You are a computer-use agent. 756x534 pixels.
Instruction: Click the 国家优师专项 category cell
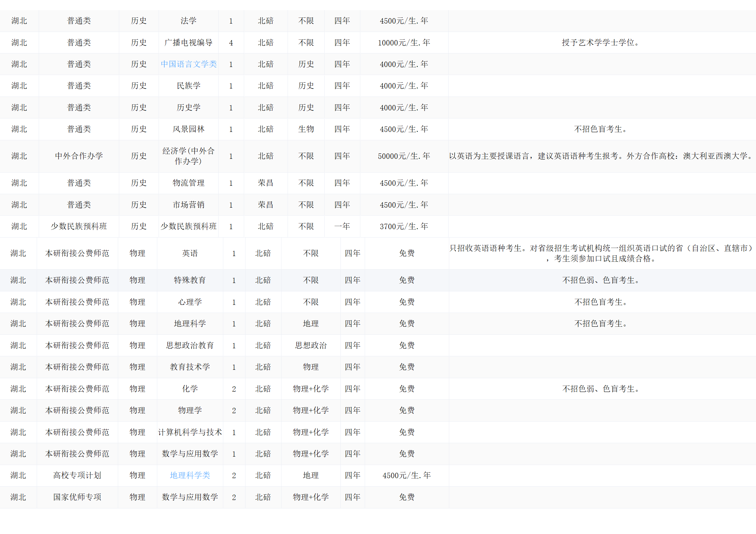[x=77, y=497]
